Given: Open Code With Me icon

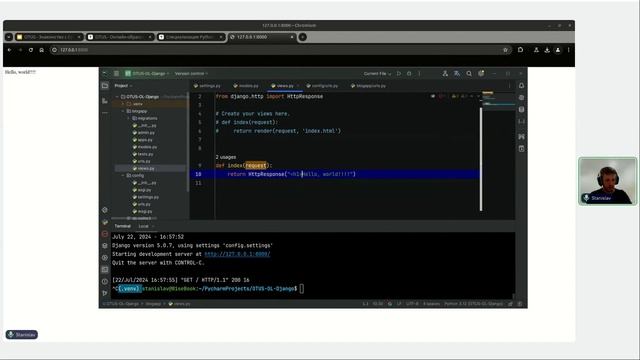Looking at the screenshot, I should pyautogui.click(x=445, y=73).
